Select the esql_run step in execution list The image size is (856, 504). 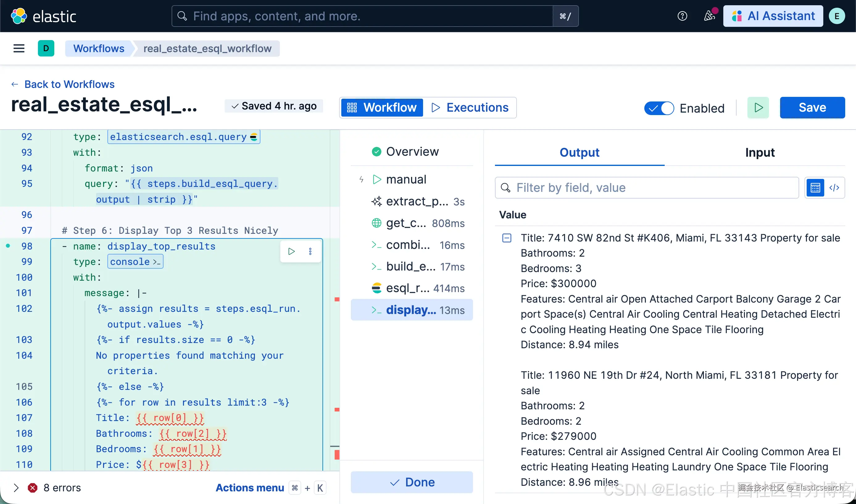[412, 288]
